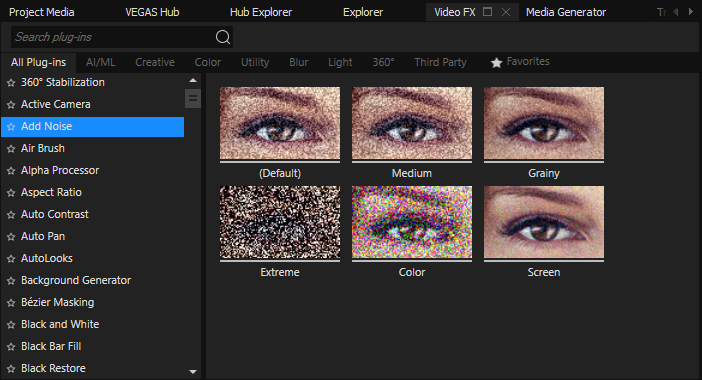Favorite the 360° Stabilization plug-in star

(x=11, y=83)
